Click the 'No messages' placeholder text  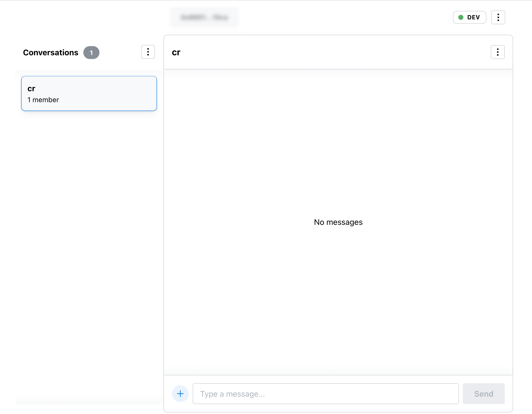coord(338,222)
